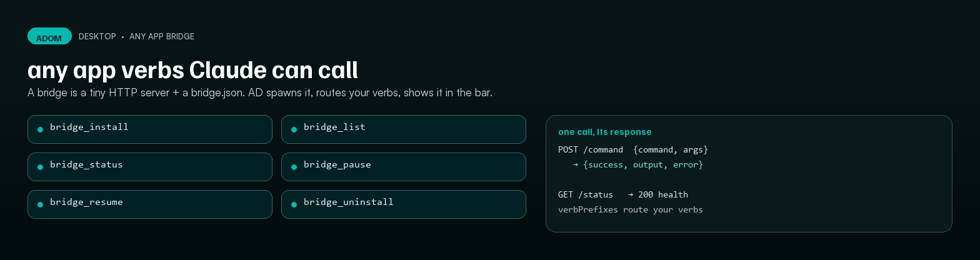This screenshot has width=980, height=260.
Task: Click the POST /command code line
Action: (x=633, y=149)
